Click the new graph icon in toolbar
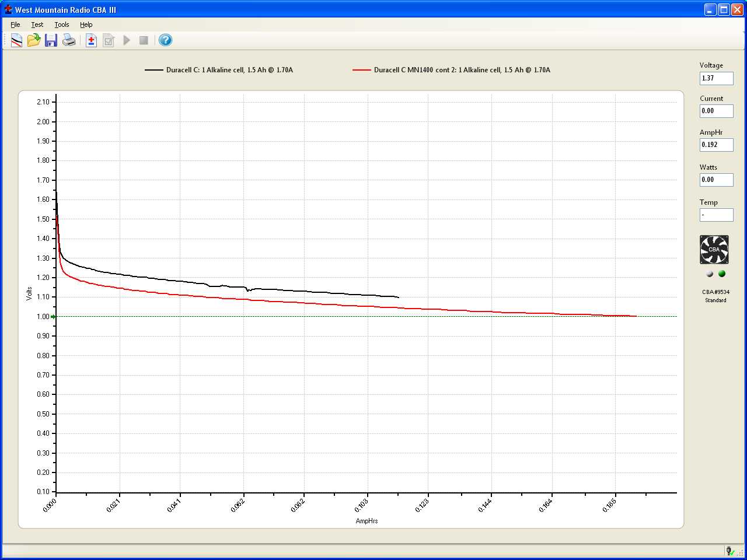The image size is (747, 560). (x=16, y=40)
